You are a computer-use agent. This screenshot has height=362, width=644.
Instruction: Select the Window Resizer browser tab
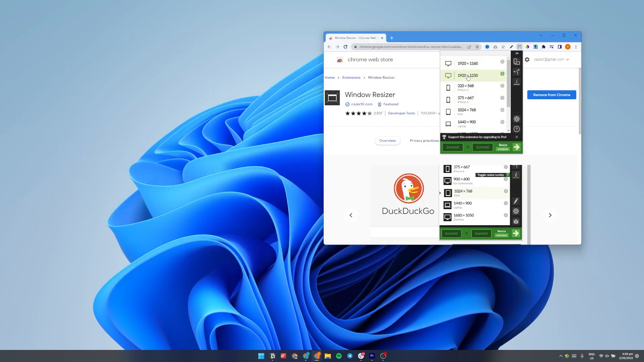(356, 38)
